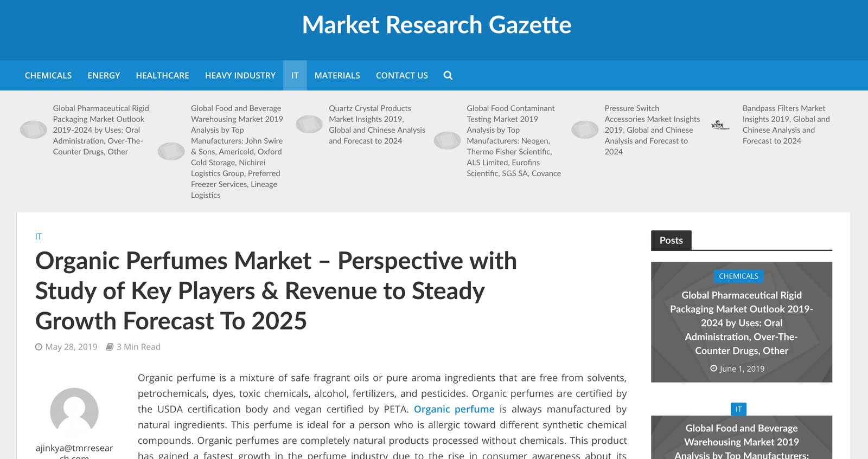The width and height of the screenshot is (868, 459).
Task: Open Global Food and Beverage Warehousing ticker headline
Action: pyautogui.click(x=237, y=152)
